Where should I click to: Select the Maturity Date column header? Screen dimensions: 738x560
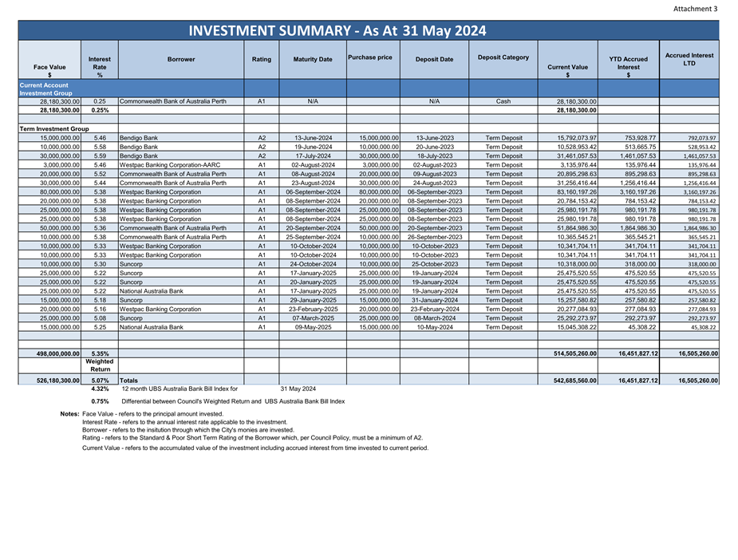pos(313,59)
